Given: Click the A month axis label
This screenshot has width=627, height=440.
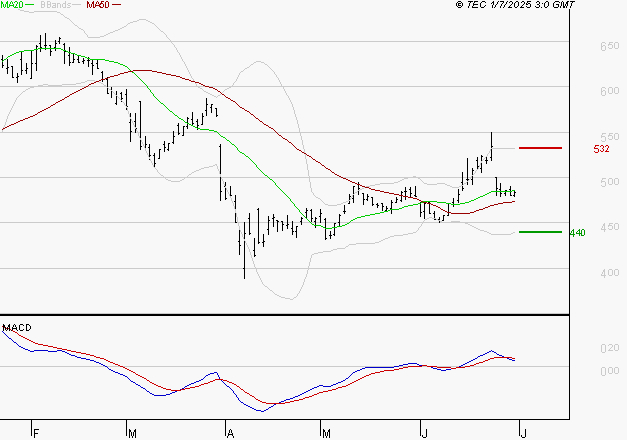Looking at the screenshot, I should pos(230,434).
